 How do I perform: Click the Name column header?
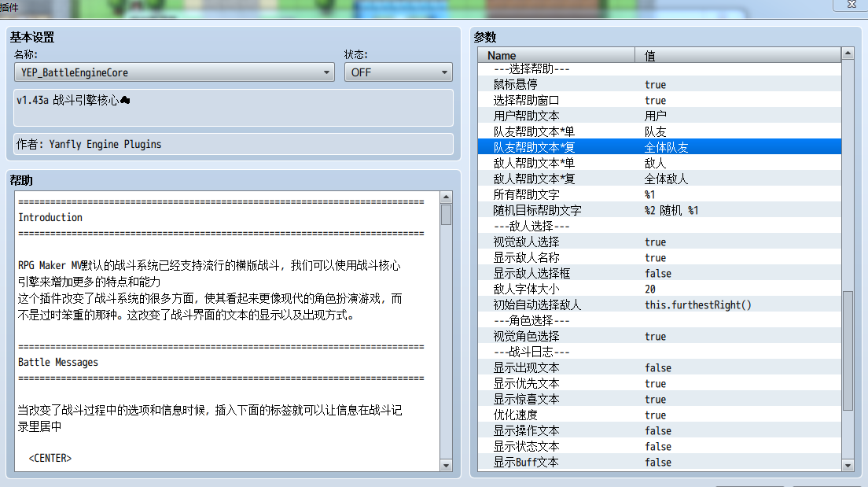click(x=557, y=55)
